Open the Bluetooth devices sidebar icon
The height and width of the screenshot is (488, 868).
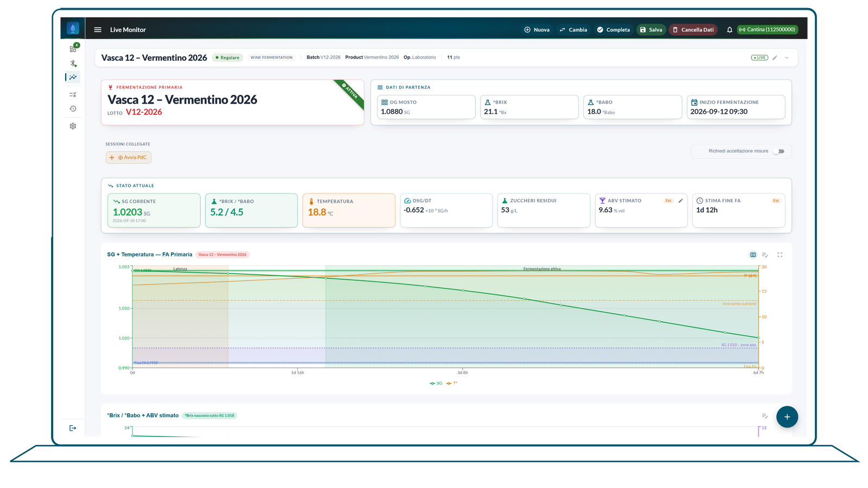click(x=73, y=63)
